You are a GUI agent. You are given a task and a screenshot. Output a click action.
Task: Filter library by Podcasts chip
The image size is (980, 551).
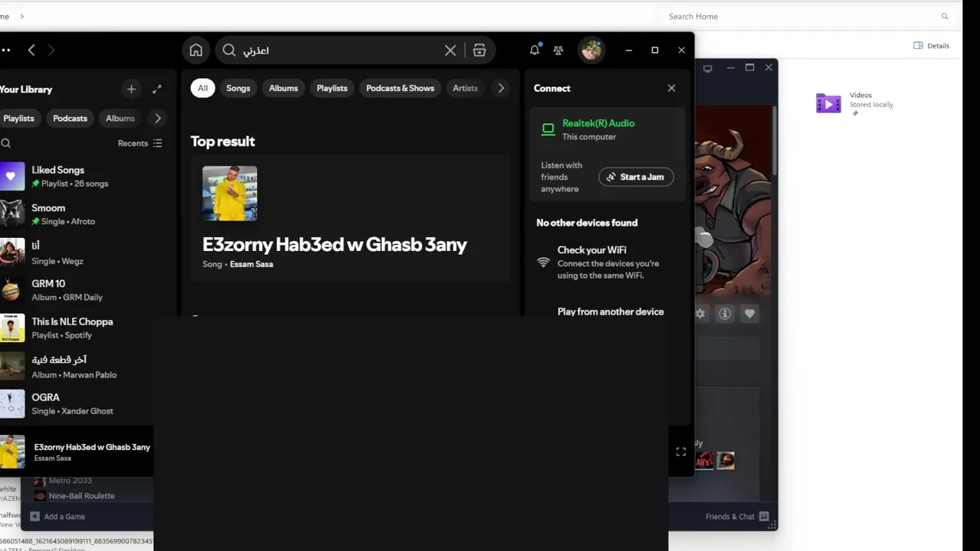pyautogui.click(x=70, y=119)
